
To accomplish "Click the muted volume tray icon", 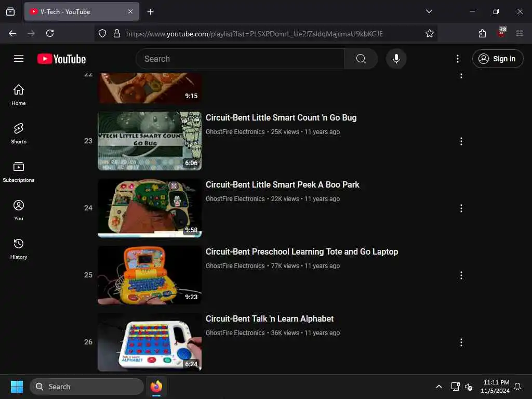I will [x=469, y=387].
